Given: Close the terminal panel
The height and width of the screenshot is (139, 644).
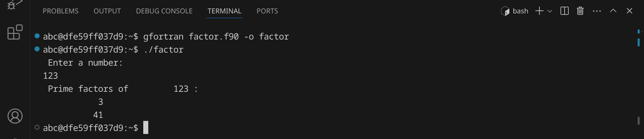Looking at the screenshot, I should click(629, 11).
